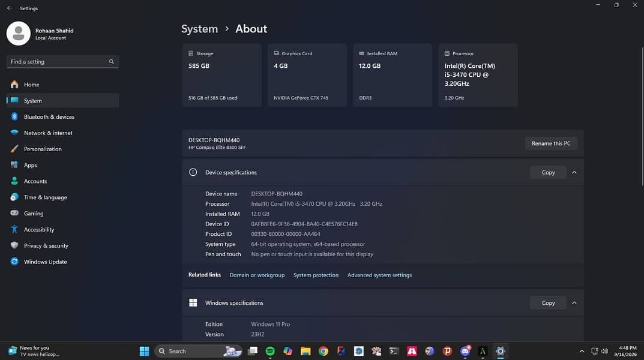The image size is (644, 360).
Task: Open Accounts settings
Action: pos(63,181)
